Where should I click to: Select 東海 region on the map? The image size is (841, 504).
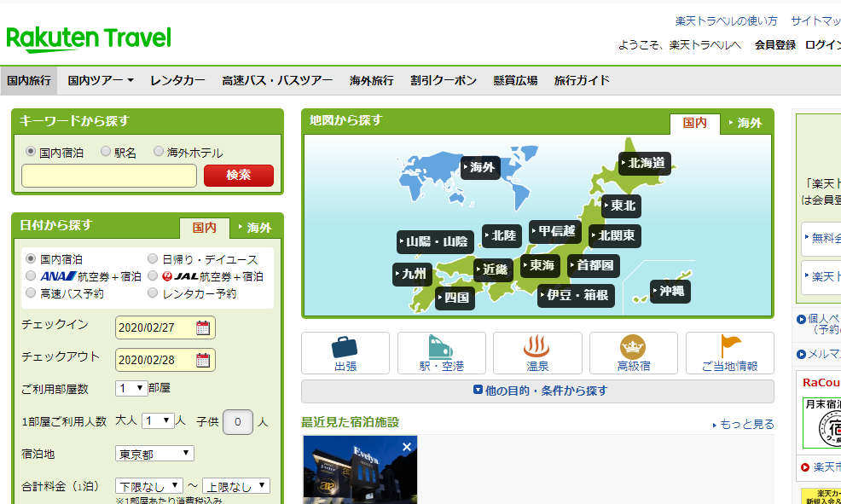pos(540,265)
